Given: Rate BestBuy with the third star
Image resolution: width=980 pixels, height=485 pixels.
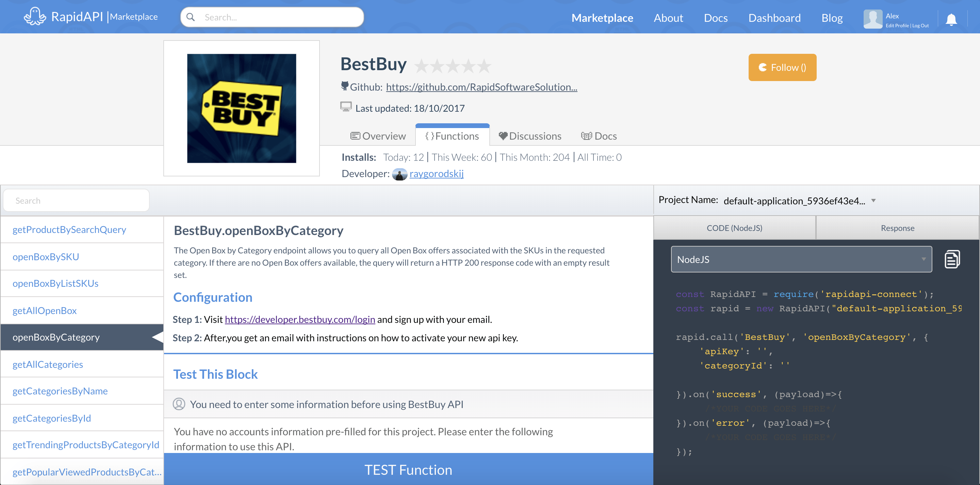Looking at the screenshot, I should coord(453,66).
